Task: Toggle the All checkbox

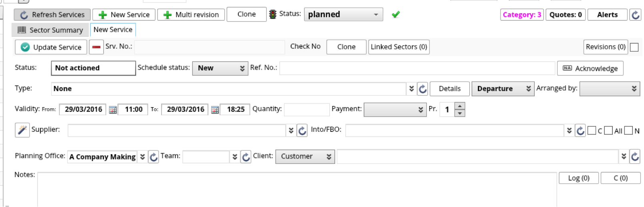Action: 608,131
